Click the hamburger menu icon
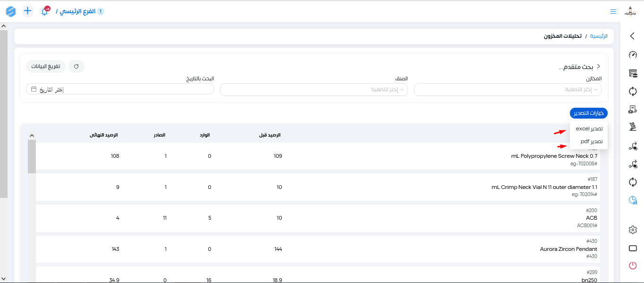Viewport: 644px width, 283px height. point(613,12)
